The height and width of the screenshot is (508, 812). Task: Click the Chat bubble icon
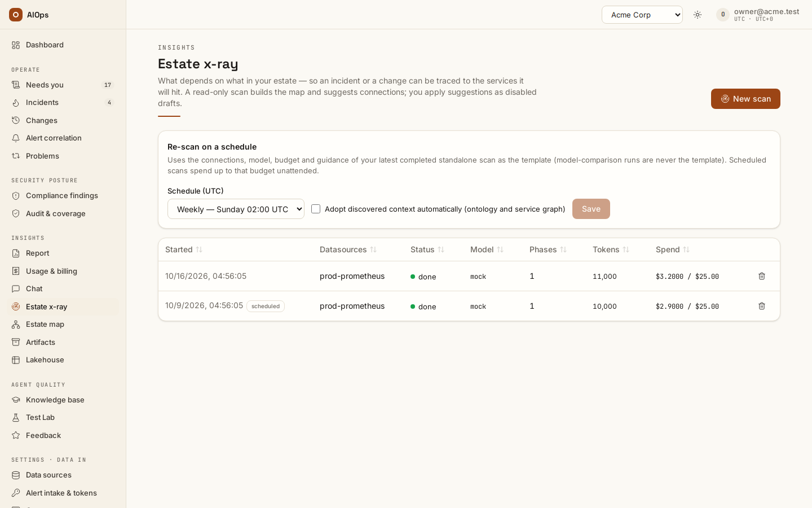(16, 289)
